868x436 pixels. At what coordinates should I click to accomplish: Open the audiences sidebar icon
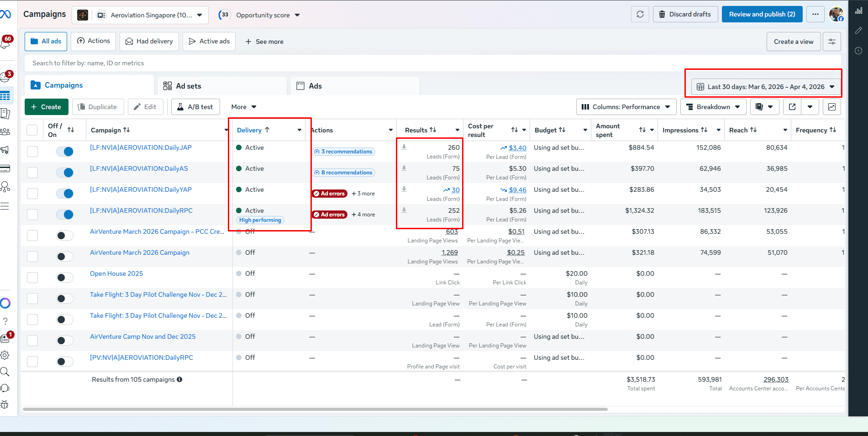coord(5,131)
